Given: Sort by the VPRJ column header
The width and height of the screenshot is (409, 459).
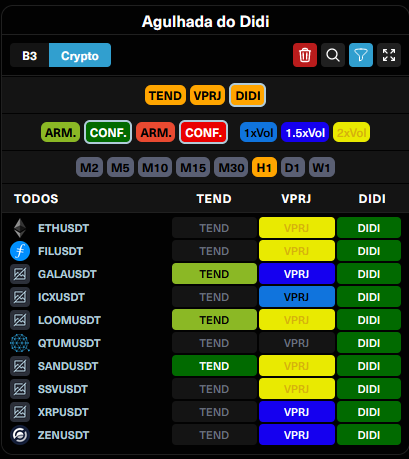Looking at the screenshot, I should pyautogui.click(x=296, y=199).
